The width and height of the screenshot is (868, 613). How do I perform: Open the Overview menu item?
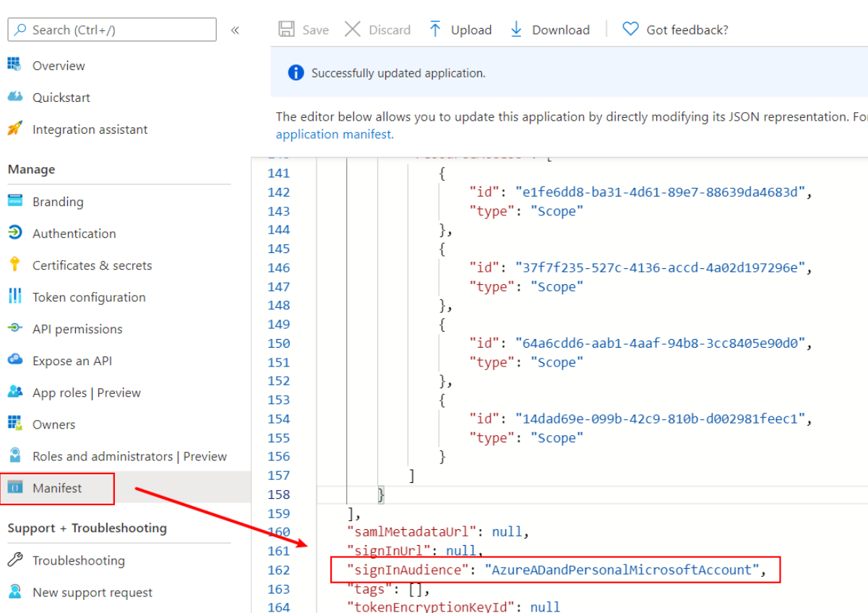(59, 66)
